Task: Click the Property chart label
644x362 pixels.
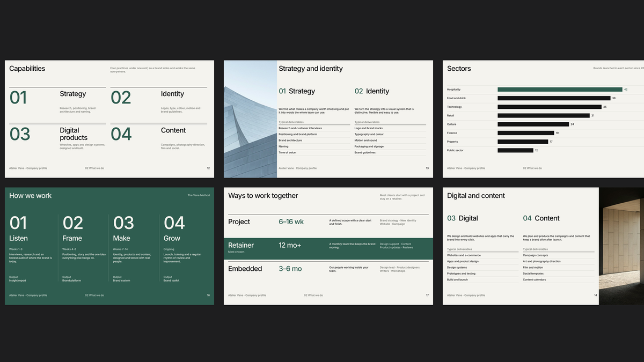Action: pyautogui.click(x=452, y=142)
